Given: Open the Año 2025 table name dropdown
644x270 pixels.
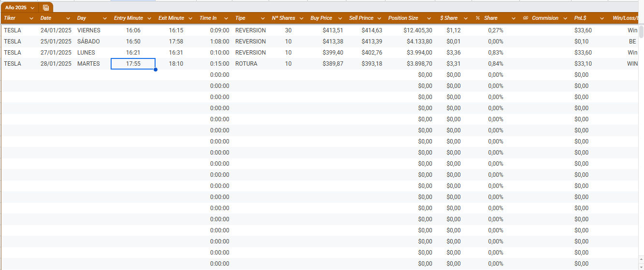Looking at the screenshot, I should (x=32, y=8).
